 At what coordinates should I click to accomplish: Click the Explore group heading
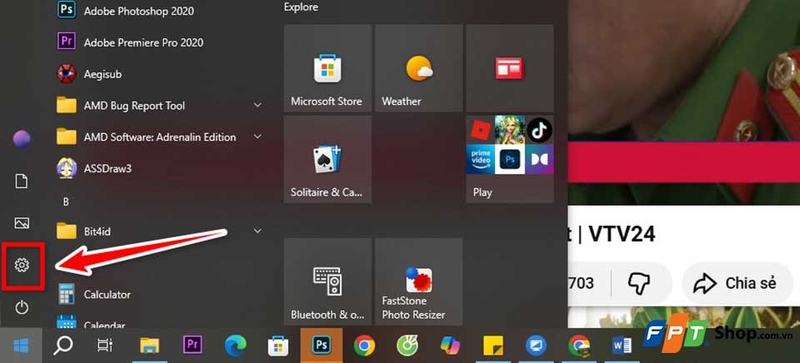click(x=301, y=7)
